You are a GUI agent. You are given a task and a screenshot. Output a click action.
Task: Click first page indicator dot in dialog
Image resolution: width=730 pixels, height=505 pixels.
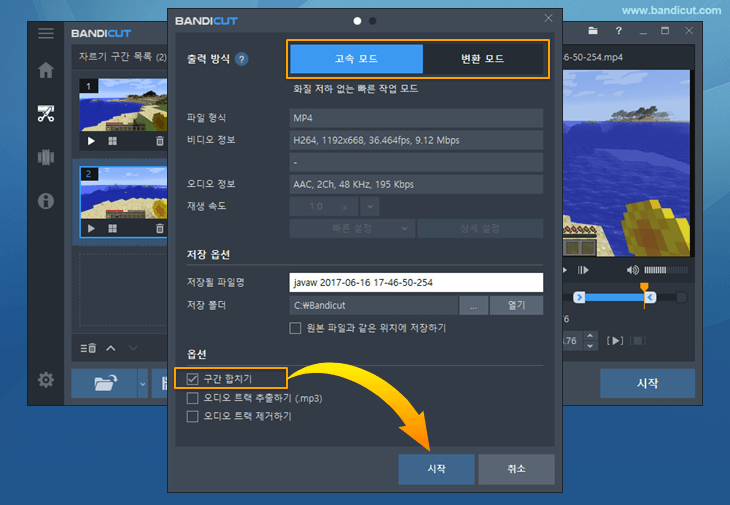[x=357, y=21]
